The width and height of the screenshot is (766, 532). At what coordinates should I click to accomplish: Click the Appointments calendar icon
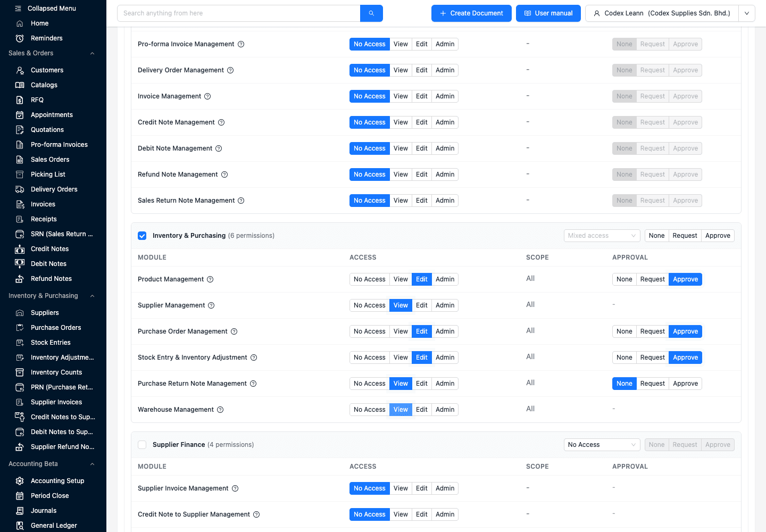[x=20, y=115]
